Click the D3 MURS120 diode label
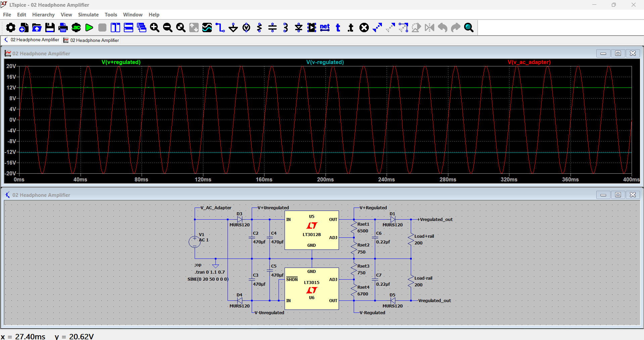 [239, 225]
